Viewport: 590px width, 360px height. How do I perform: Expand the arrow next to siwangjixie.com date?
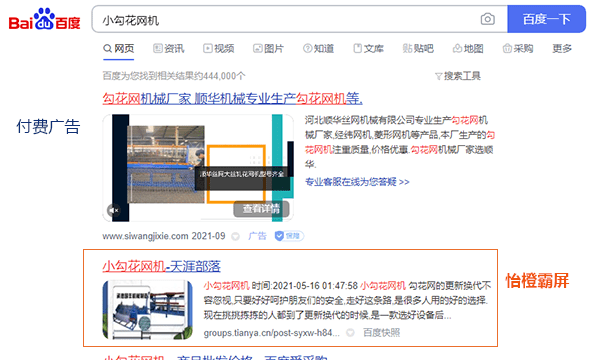[x=236, y=236]
